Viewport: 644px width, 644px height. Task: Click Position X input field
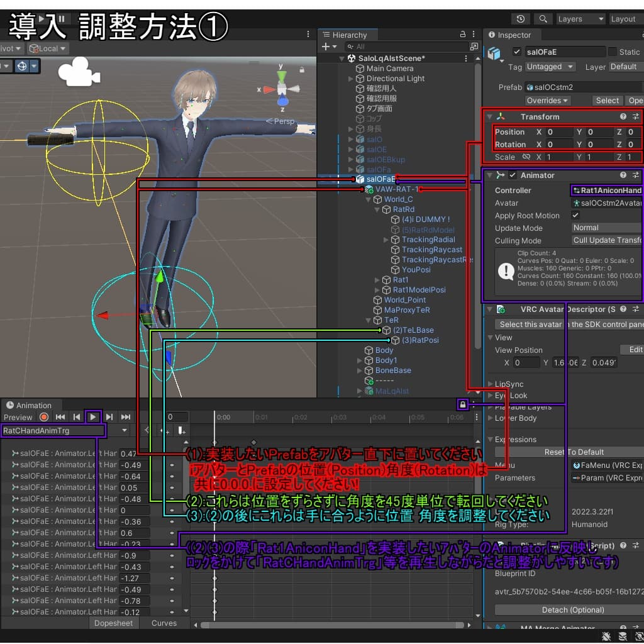click(x=559, y=132)
